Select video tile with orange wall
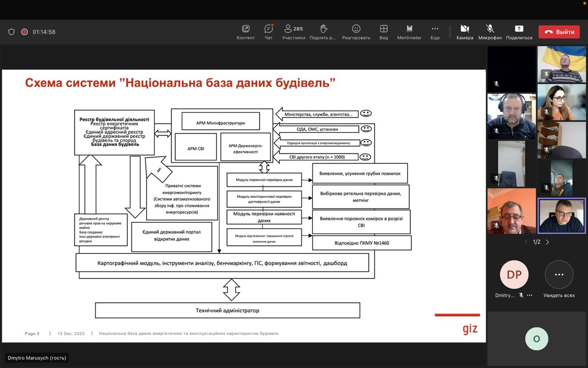Viewport: 588px width, 368px height. (512, 211)
